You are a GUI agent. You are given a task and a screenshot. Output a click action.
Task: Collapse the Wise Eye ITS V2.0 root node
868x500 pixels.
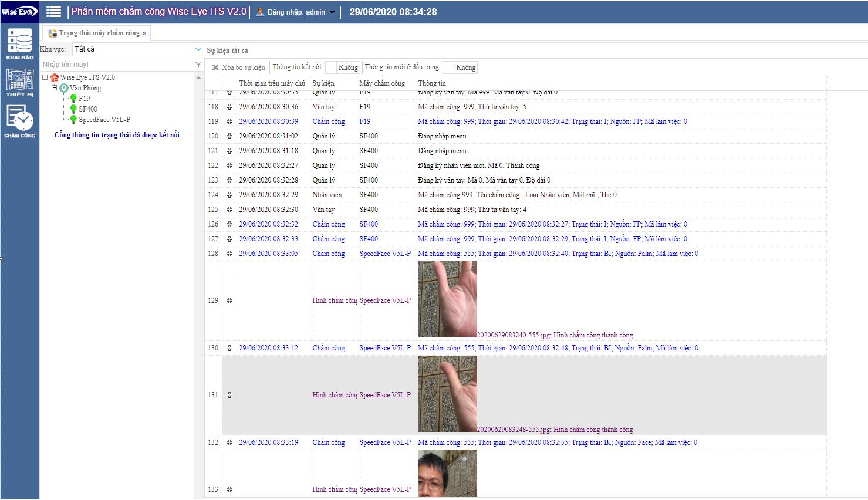45,77
